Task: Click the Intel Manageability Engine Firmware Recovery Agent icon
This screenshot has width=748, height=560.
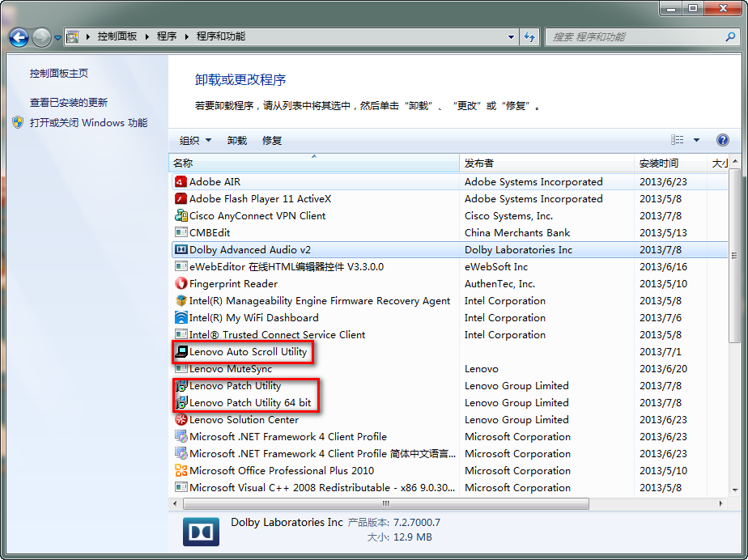Action: 181,300
